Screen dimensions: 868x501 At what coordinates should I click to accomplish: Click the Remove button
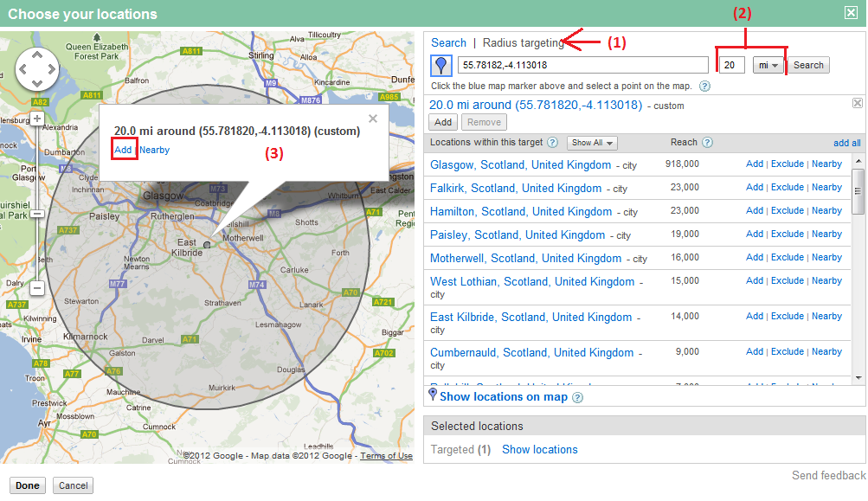(x=484, y=122)
